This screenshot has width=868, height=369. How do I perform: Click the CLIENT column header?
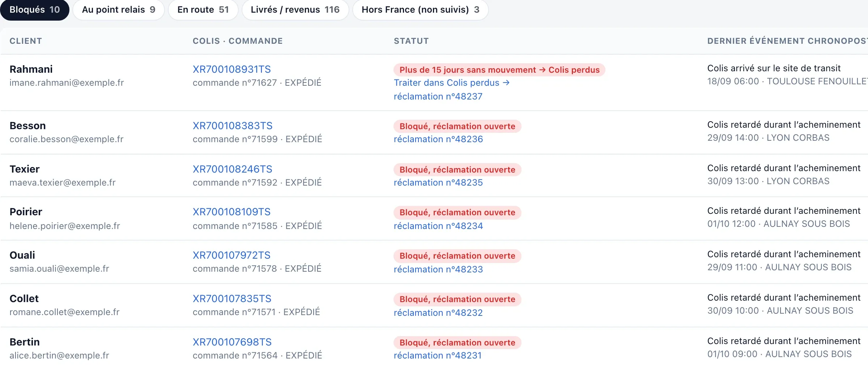point(26,41)
